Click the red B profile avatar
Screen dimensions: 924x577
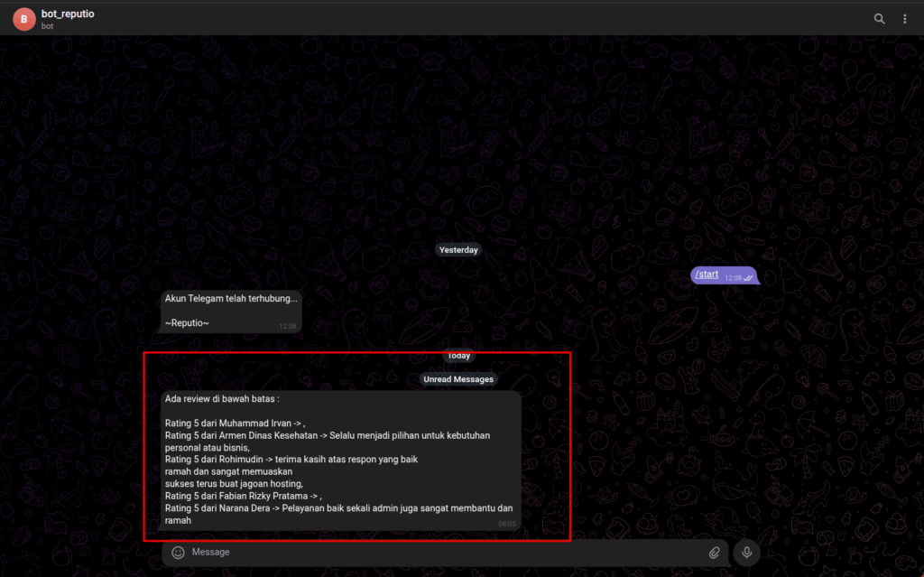click(23, 19)
